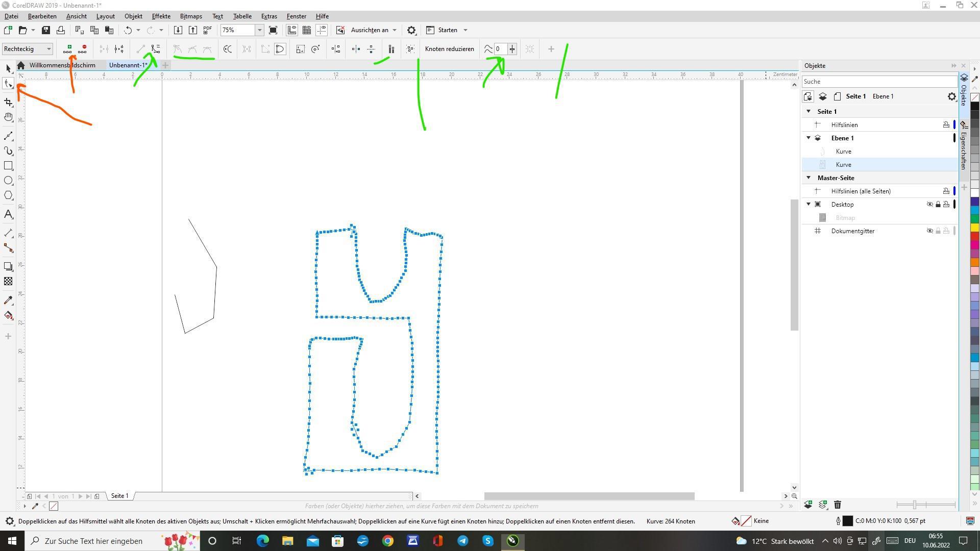The width and height of the screenshot is (980, 551).
Task: Click the Knoten reduzieren button
Action: coord(449,49)
